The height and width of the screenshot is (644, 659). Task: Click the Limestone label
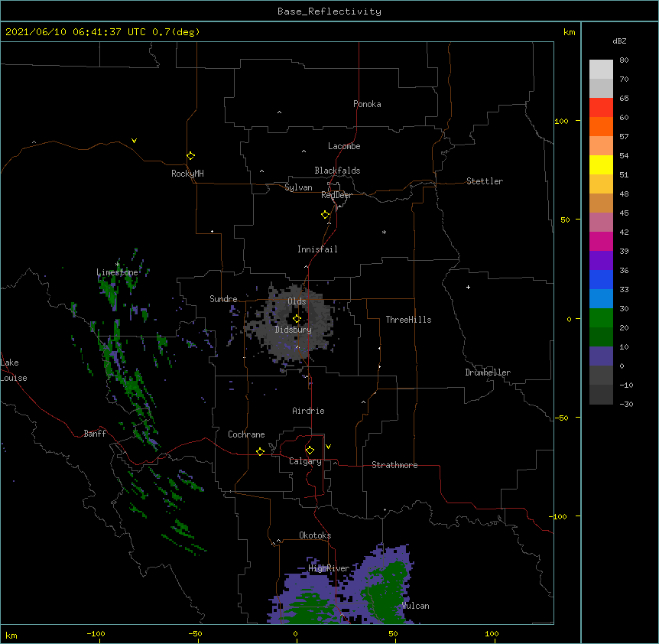point(117,272)
